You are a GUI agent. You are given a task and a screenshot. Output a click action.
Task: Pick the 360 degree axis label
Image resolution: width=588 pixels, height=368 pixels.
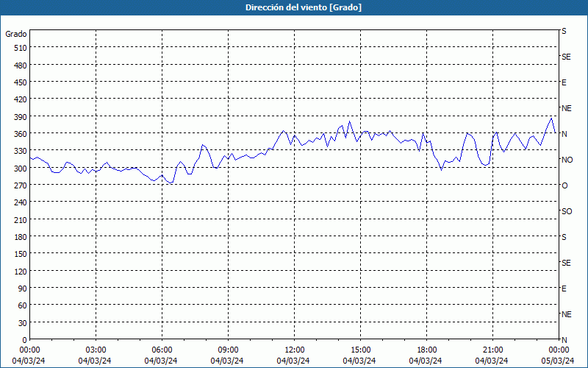click(20, 134)
